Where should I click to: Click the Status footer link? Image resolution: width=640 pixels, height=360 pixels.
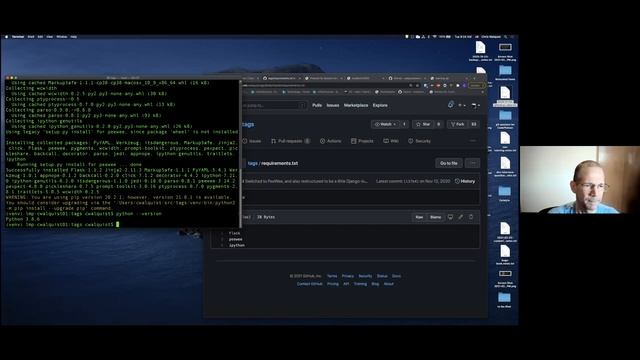382,276
